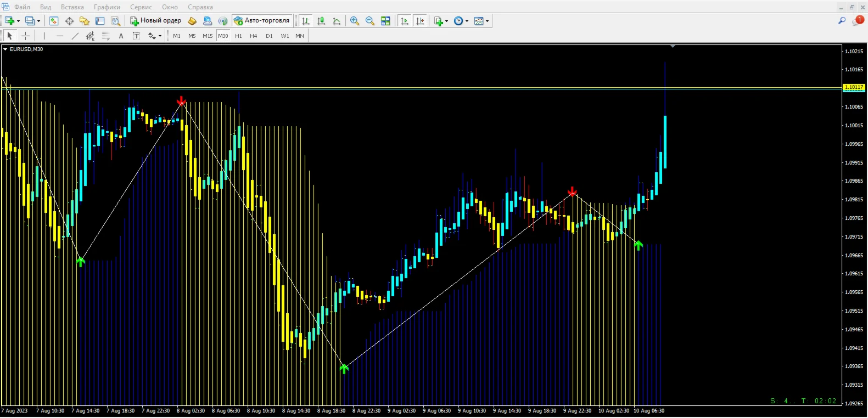Image resolution: width=868 pixels, height=418 pixels.
Task: Select the trendline drawing tool
Action: click(x=75, y=36)
